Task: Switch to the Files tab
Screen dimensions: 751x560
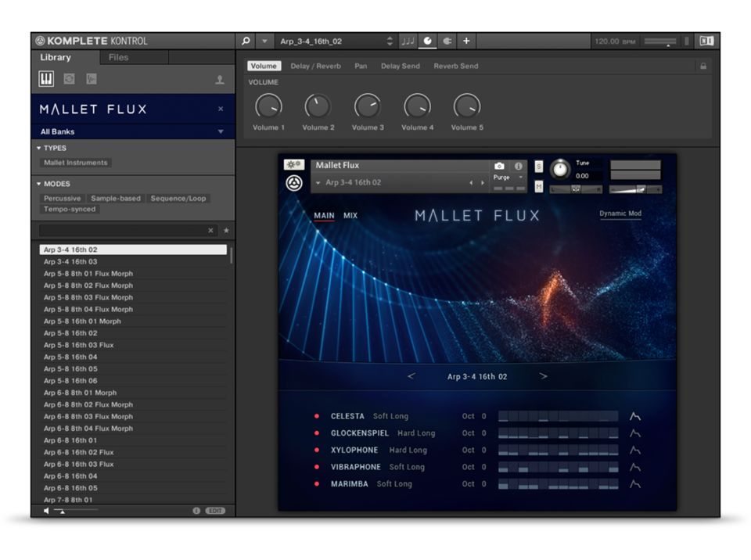Action: (x=119, y=57)
